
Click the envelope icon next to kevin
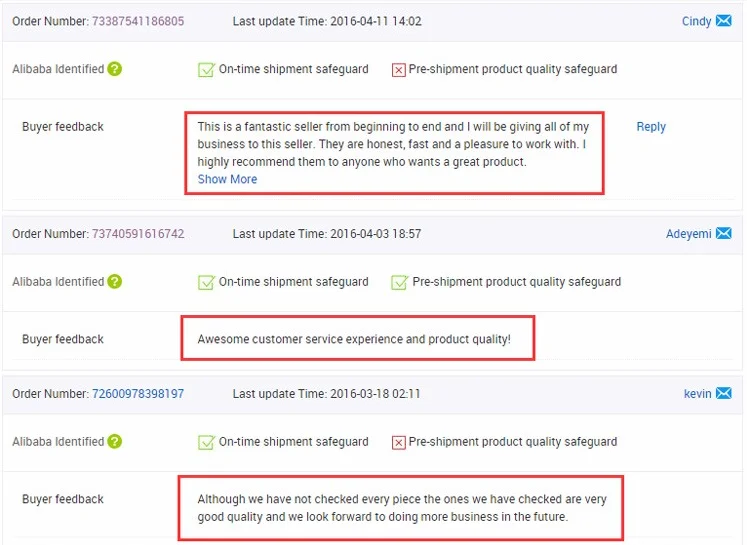(x=723, y=393)
